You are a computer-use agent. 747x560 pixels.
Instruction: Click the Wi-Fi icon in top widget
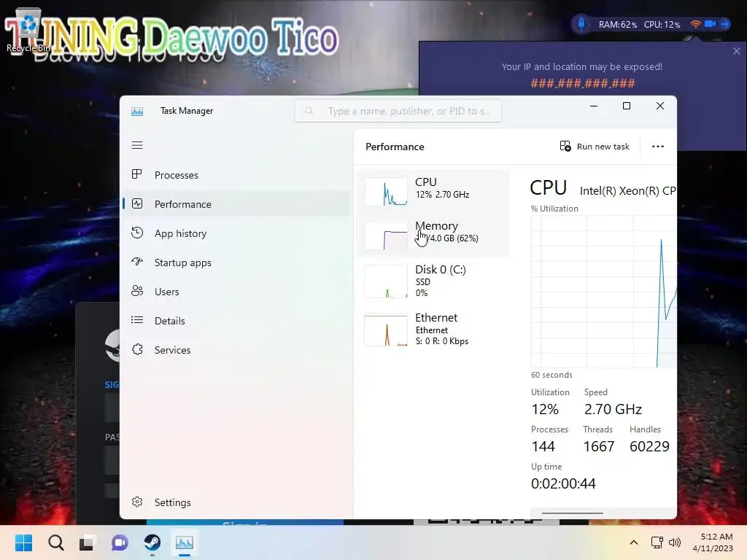pos(695,24)
